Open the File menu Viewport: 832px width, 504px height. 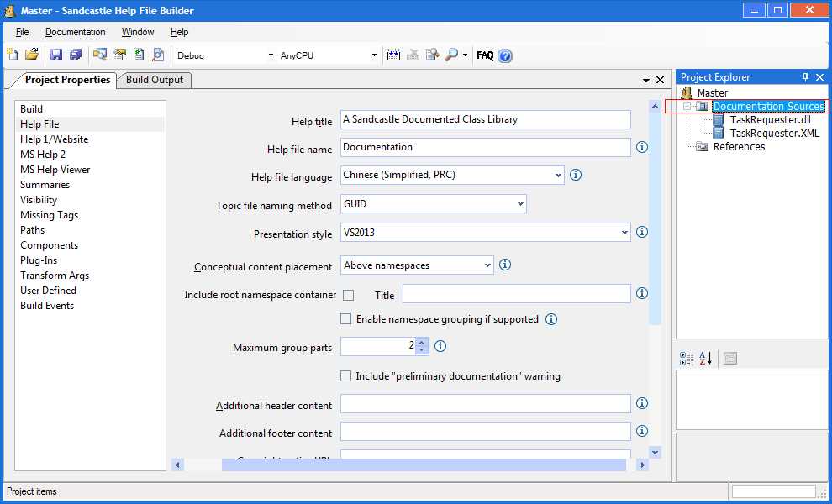23,32
